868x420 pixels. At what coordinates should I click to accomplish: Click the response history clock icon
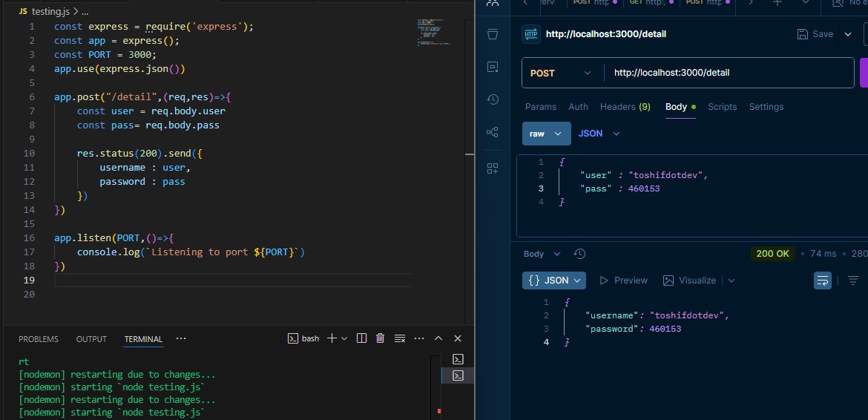coord(579,254)
